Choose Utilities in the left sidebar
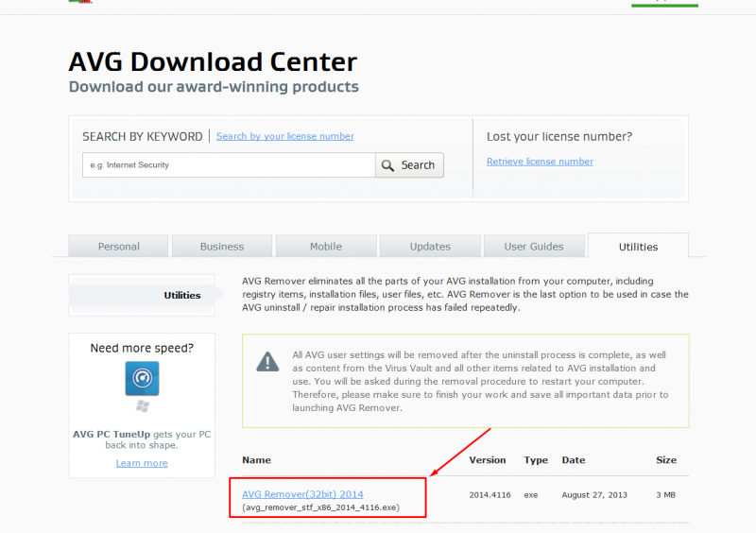This screenshot has height=533, width=756. [x=181, y=295]
